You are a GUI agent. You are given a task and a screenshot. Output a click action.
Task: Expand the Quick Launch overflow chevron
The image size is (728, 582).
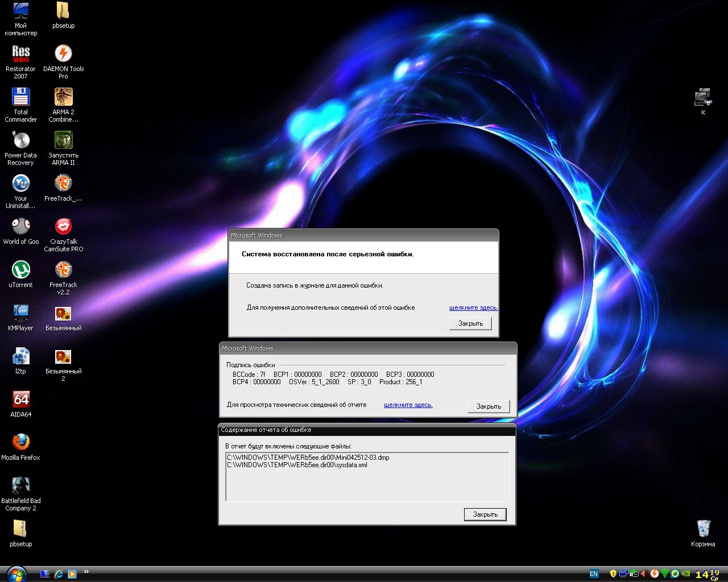(x=86, y=572)
